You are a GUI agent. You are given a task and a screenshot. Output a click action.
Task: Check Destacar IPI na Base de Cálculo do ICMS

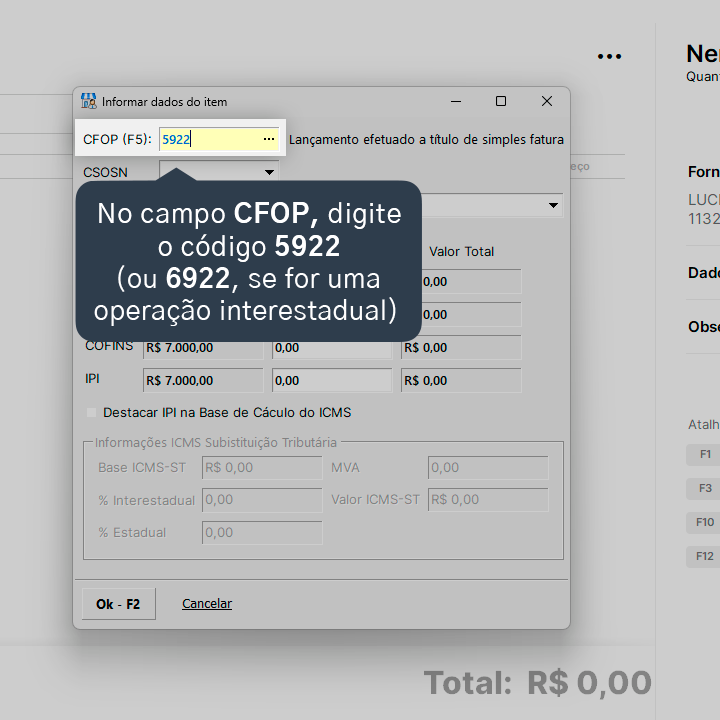[x=91, y=412]
